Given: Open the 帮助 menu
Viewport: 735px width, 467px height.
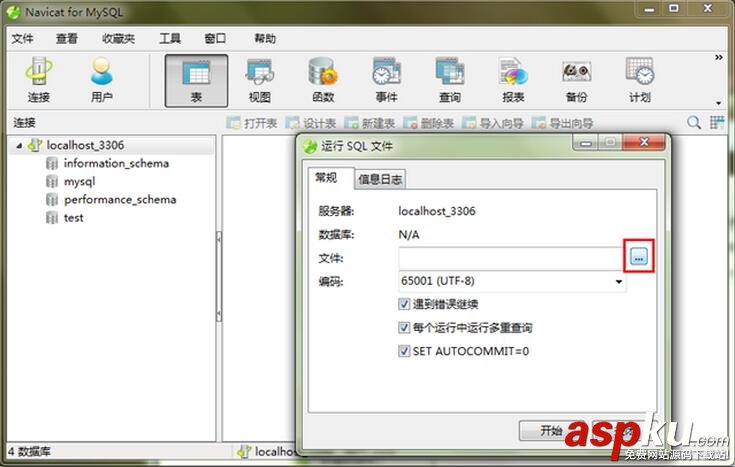Looking at the screenshot, I should click(265, 38).
